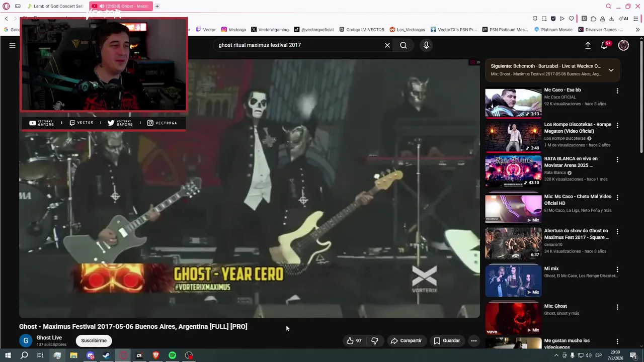The height and width of the screenshot is (362, 644).
Task: Open browser extensions cube icon
Action: [593, 19]
